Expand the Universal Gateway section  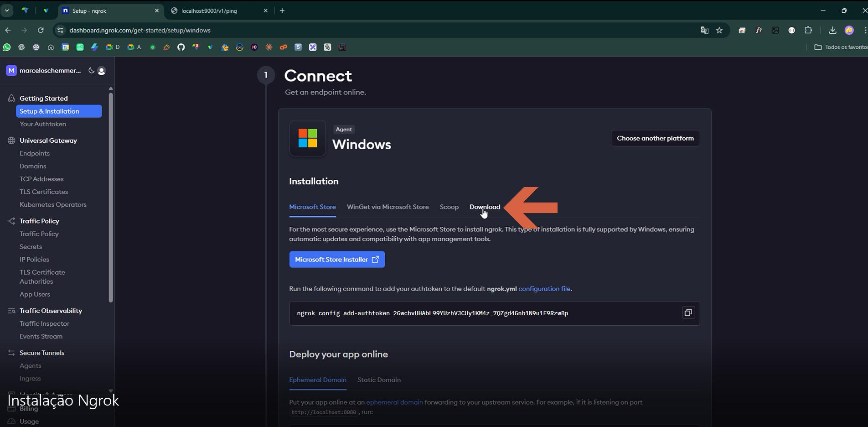click(x=48, y=141)
